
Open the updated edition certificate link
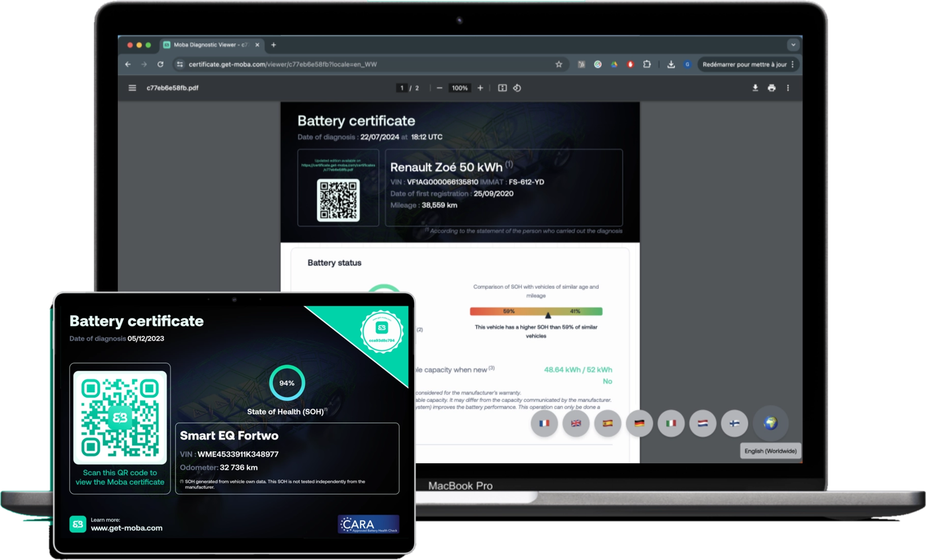click(x=338, y=165)
